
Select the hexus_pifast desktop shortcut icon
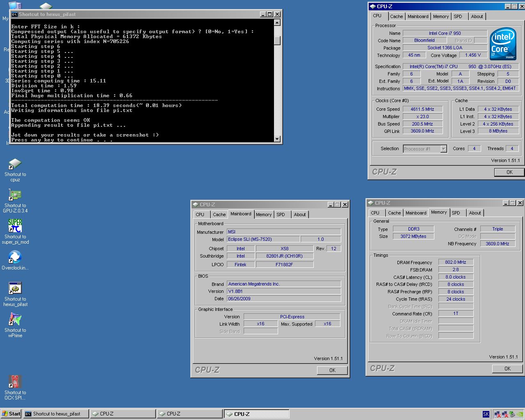[x=15, y=294]
